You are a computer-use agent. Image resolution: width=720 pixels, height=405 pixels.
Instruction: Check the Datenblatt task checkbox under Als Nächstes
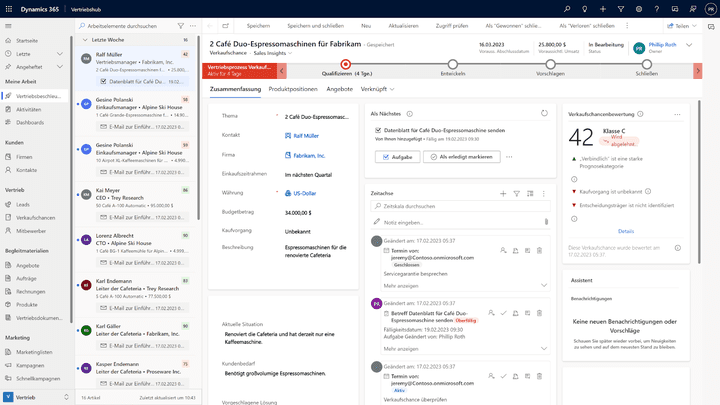[x=378, y=130]
